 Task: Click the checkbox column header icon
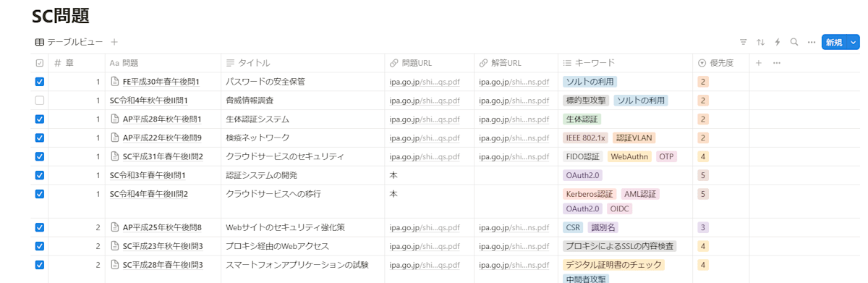coord(40,63)
